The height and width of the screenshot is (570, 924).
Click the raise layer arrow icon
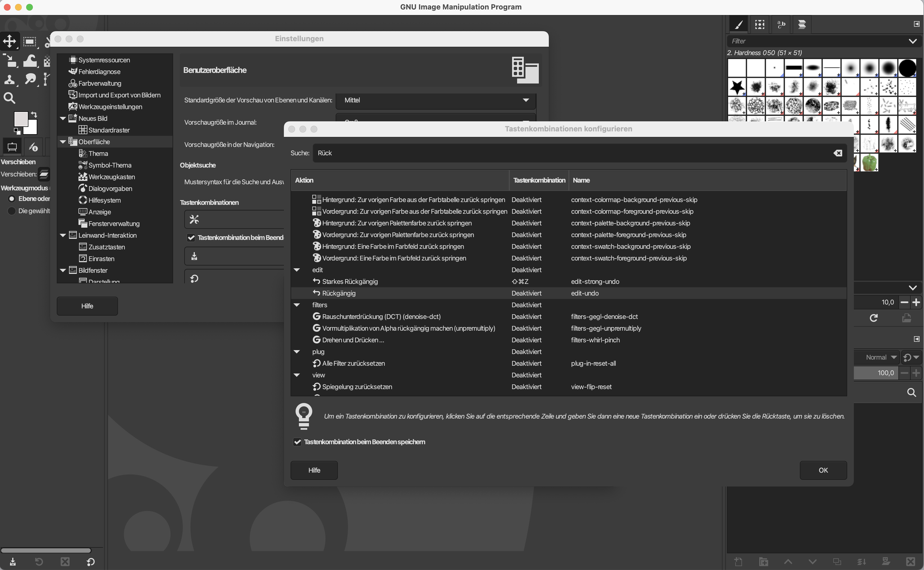pos(788,562)
